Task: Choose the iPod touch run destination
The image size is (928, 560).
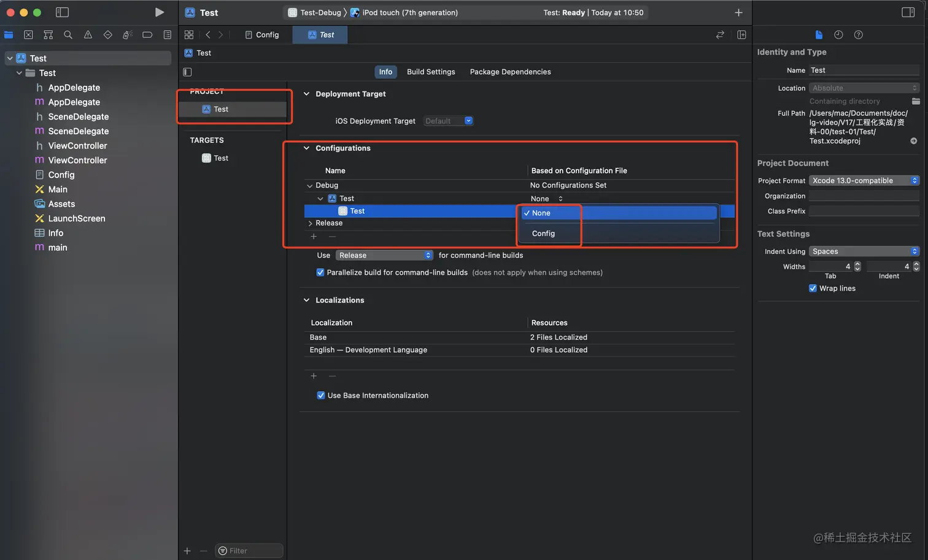Action: pos(404,12)
